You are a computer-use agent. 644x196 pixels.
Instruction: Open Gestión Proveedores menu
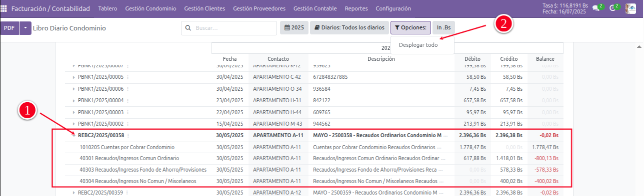click(259, 8)
